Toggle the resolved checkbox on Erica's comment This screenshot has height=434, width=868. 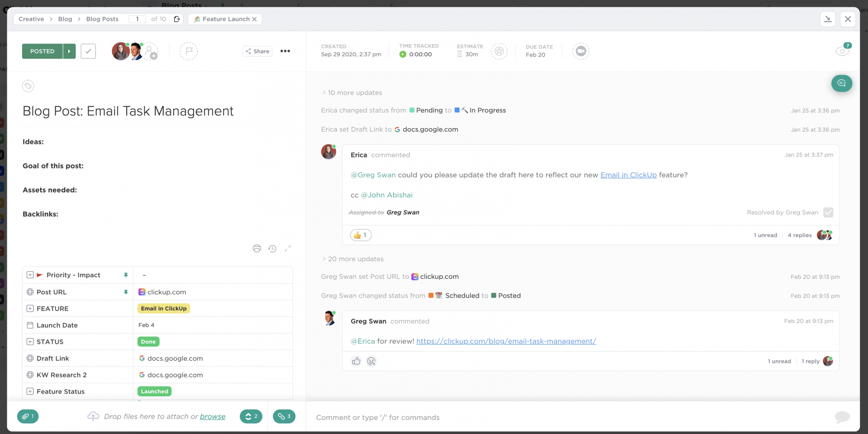tap(828, 212)
